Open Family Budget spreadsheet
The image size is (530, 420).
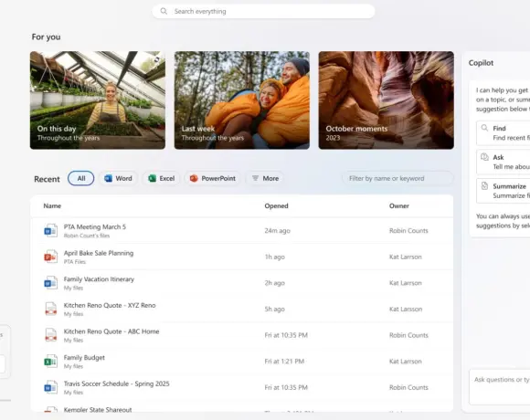click(84, 358)
